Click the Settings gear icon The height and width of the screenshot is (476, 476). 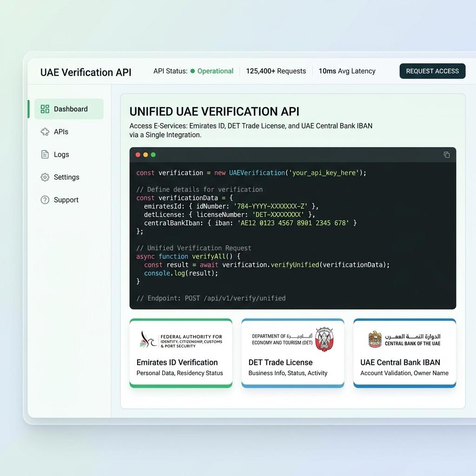tap(45, 177)
